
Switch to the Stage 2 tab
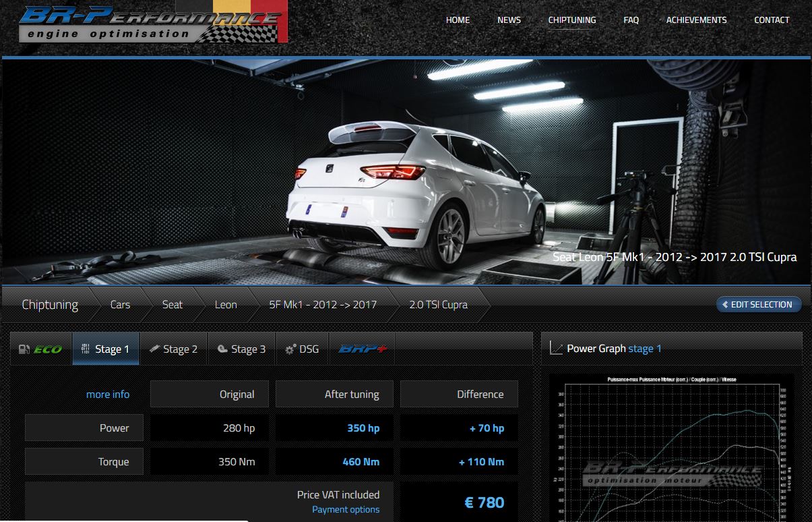[x=174, y=349]
